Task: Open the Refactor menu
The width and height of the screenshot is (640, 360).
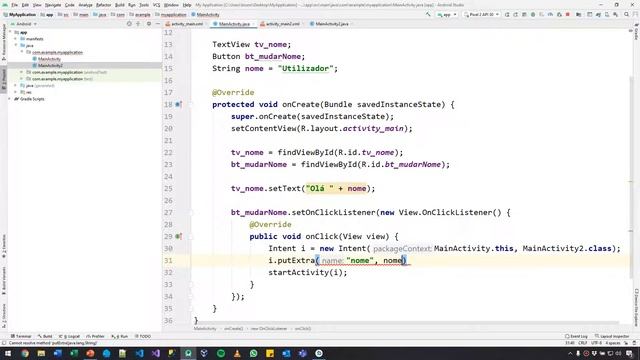Action: coord(103,5)
